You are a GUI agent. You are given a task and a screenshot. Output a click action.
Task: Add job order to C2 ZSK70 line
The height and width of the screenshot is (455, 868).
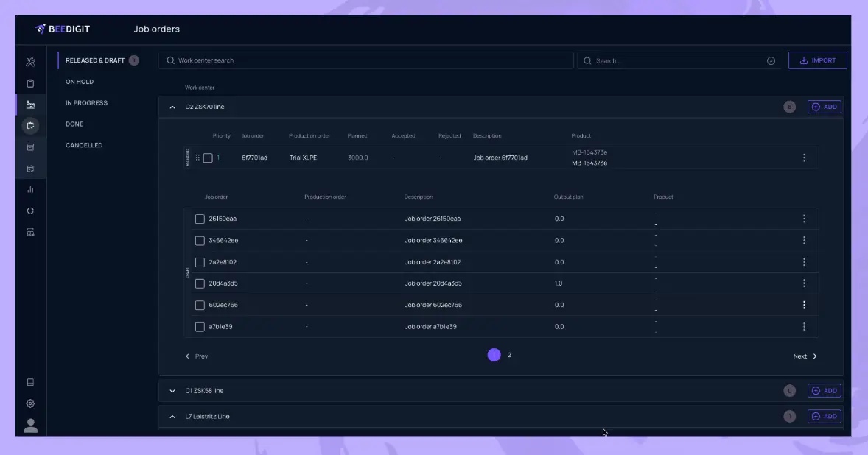click(x=825, y=107)
